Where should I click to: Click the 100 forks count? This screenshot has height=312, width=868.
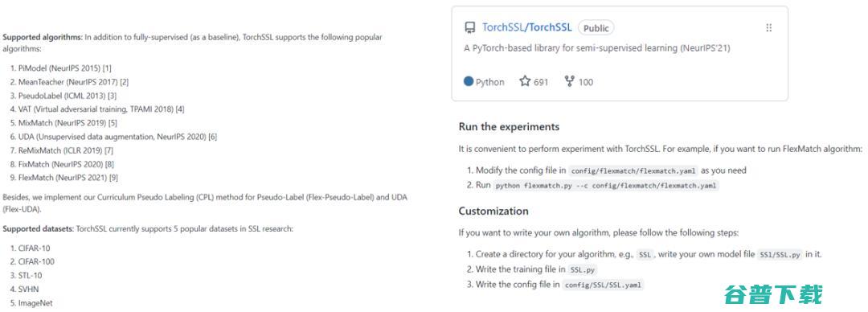586,82
